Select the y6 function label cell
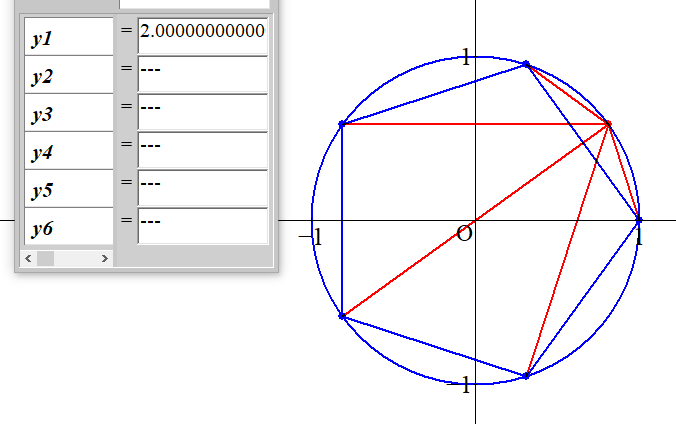This screenshot has width=676, height=424. tap(68, 227)
